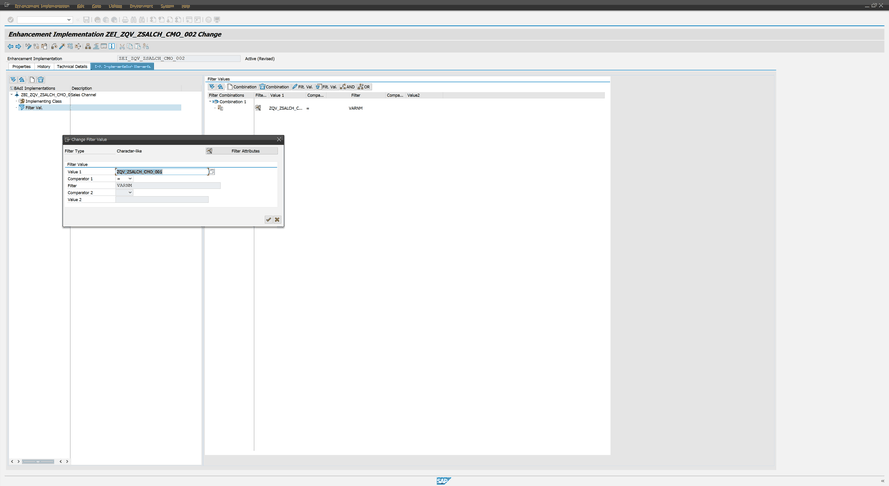The image size is (889, 486).
Task: Select the Combination 1 row
Action: coord(233,102)
